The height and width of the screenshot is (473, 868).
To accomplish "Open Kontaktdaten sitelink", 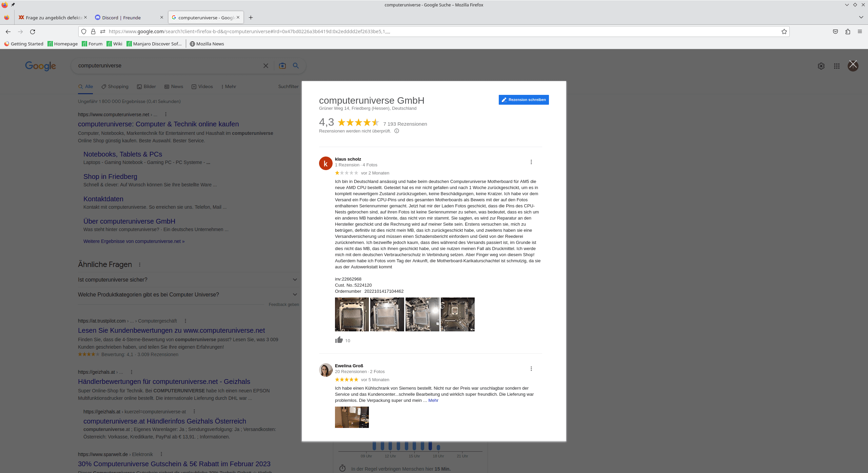I will [x=103, y=199].
